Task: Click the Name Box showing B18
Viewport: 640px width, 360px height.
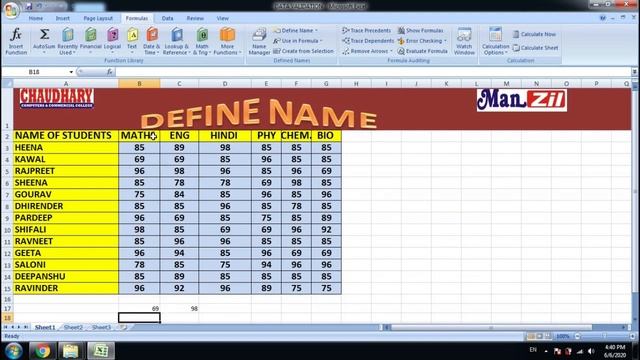Action: [35, 72]
